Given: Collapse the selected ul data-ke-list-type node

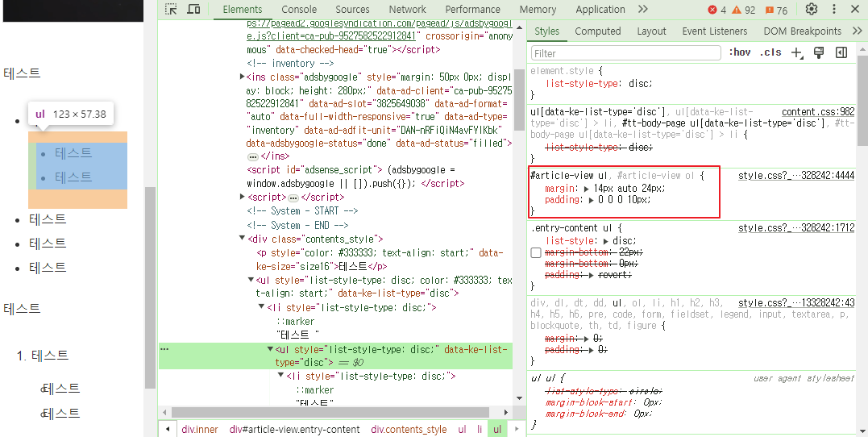Looking at the screenshot, I should [x=270, y=349].
